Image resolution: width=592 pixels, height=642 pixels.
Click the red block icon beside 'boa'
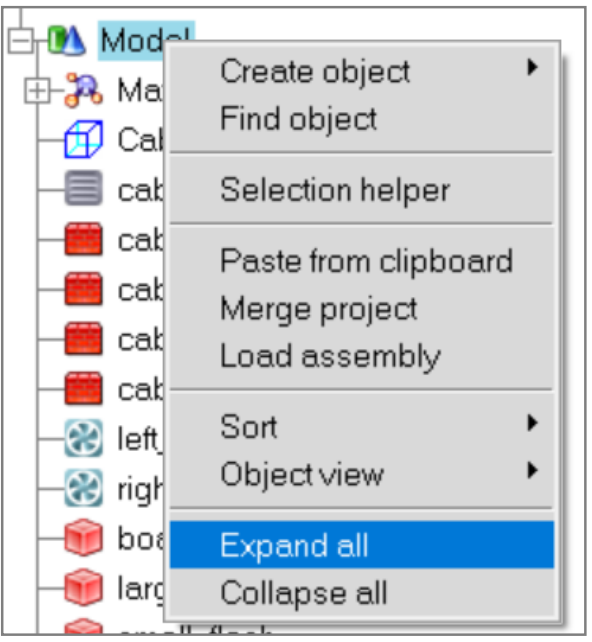pyautogui.click(x=84, y=537)
